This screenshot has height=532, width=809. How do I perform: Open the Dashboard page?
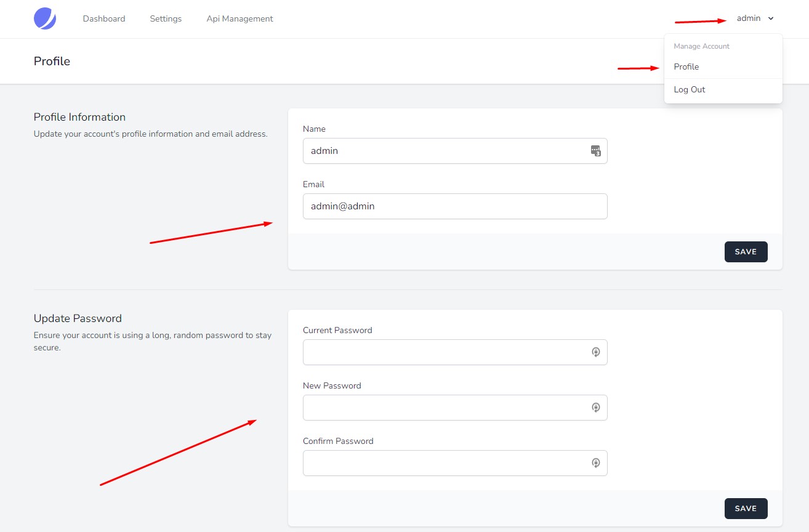click(104, 19)
